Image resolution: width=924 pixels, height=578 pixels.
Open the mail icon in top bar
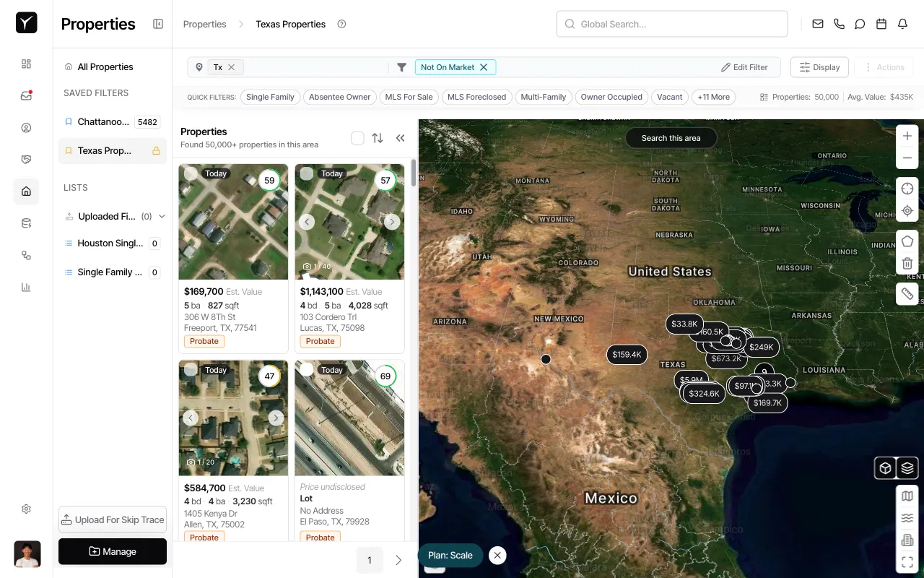click(818, 24)
